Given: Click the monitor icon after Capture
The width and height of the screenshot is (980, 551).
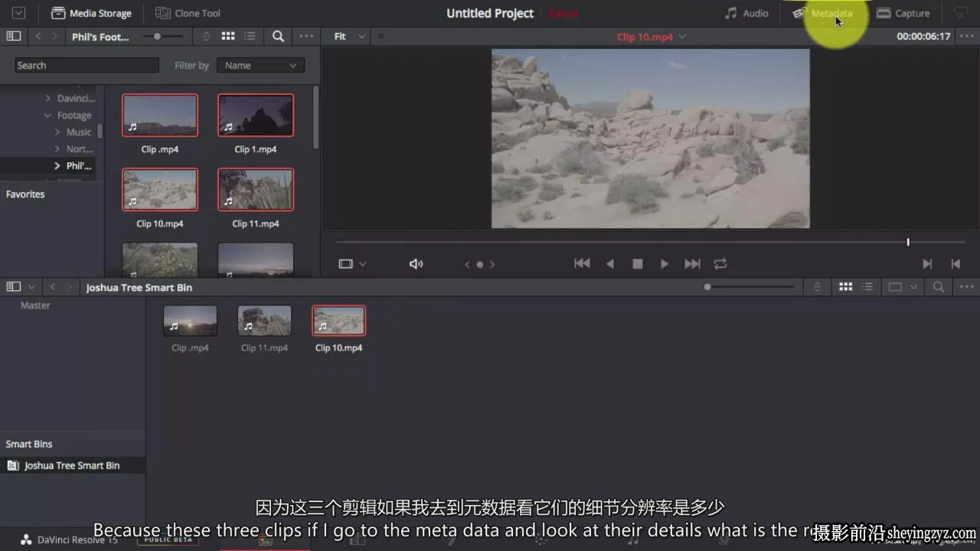Looking at the screenshot, I should [960, 13].
